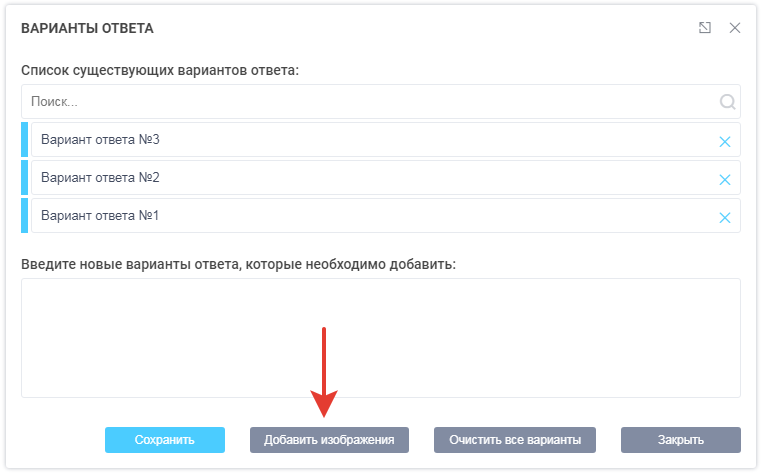Image resolution: width=761 pixels, height=473 pixels.
Task: Click the Список существующих вариантов ответа label
Action: click(x=160, y=70)
